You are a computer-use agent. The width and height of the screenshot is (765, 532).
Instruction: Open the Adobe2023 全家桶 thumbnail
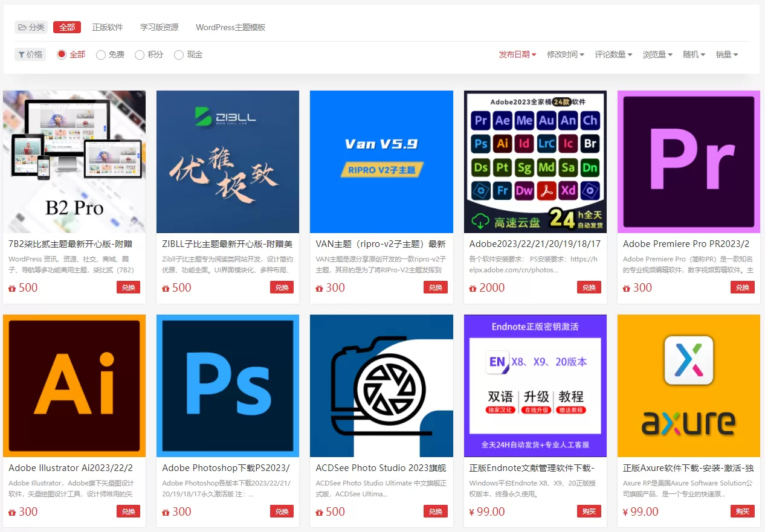535,162
